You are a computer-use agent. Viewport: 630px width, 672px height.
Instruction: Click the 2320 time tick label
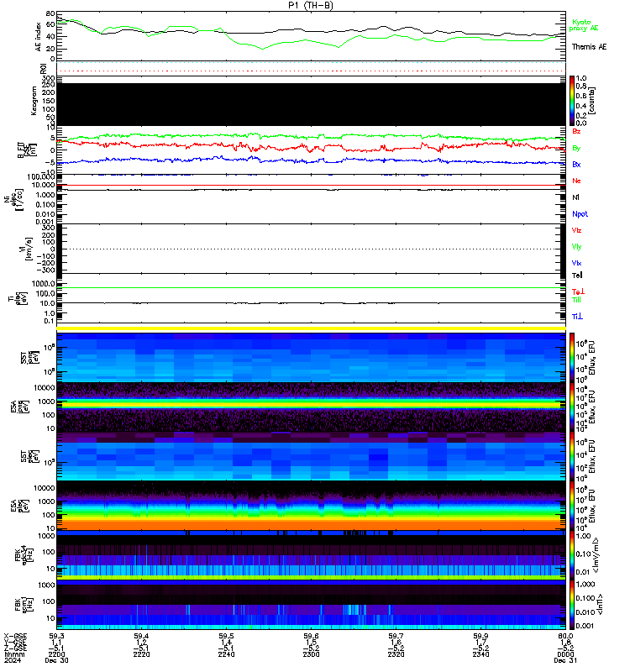click(x=396, y=654)
